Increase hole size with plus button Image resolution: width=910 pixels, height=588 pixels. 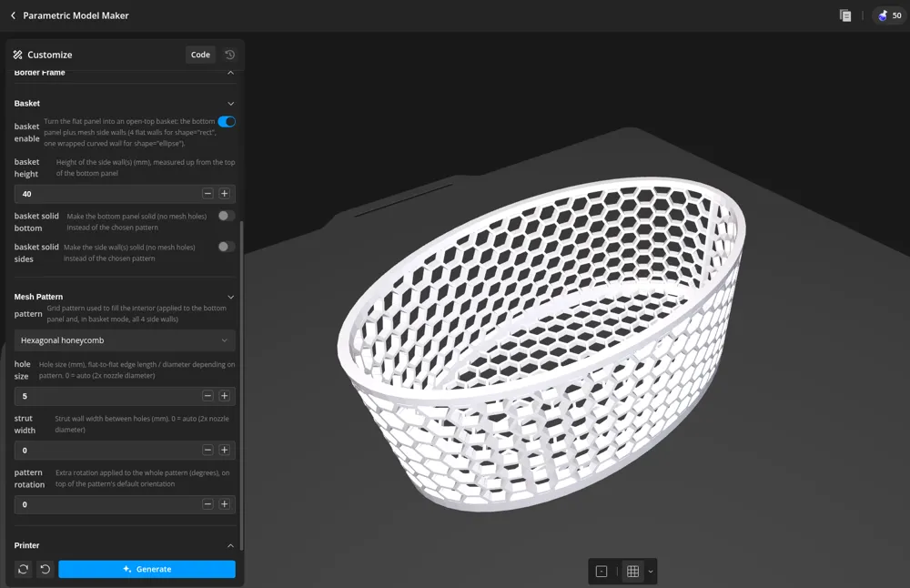click(225, 396)
